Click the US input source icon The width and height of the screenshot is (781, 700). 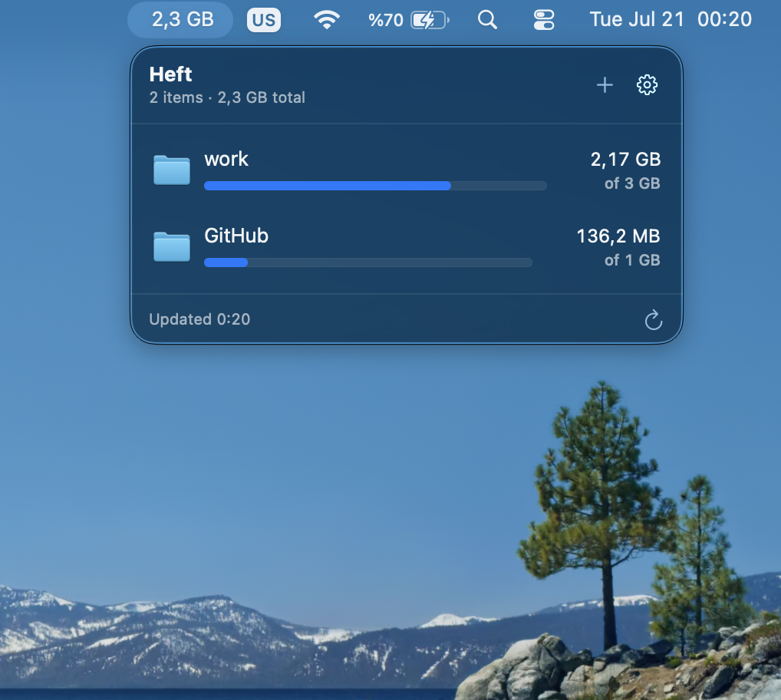tap(264, 20)
